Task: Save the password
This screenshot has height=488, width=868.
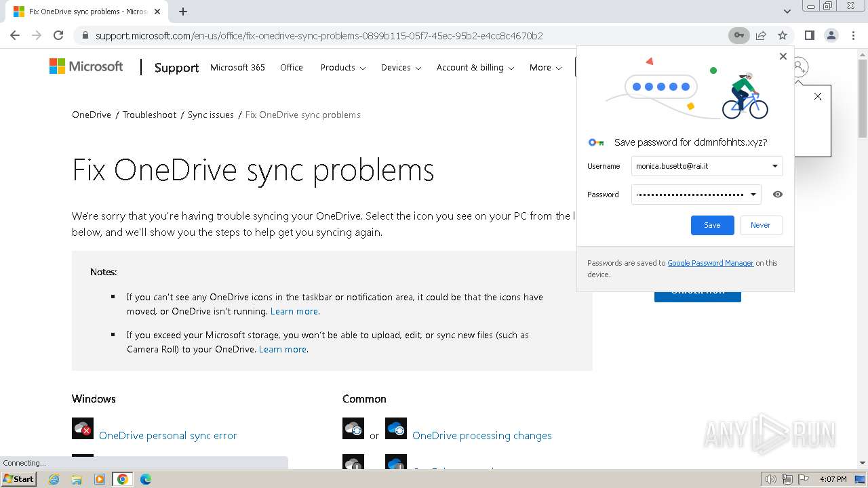Action: point(712,225)
